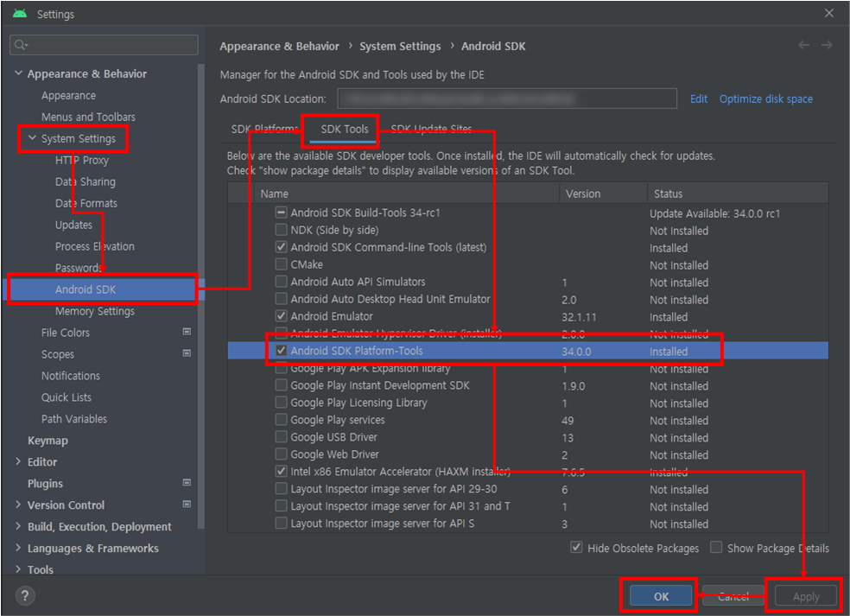Expand the Tools section
This screenshot has height=616, width=850.
point(18,569)
